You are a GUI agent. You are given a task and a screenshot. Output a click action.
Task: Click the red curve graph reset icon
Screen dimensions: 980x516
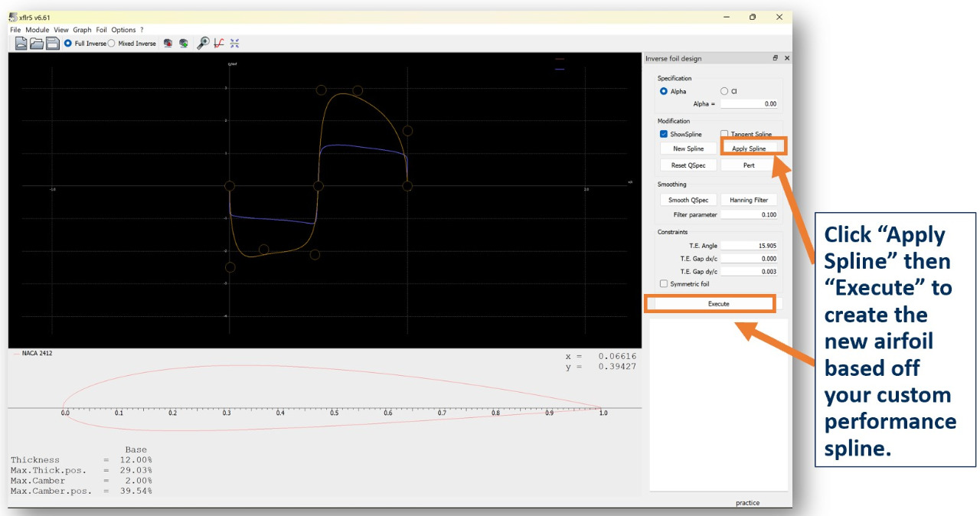click(219, 44)
